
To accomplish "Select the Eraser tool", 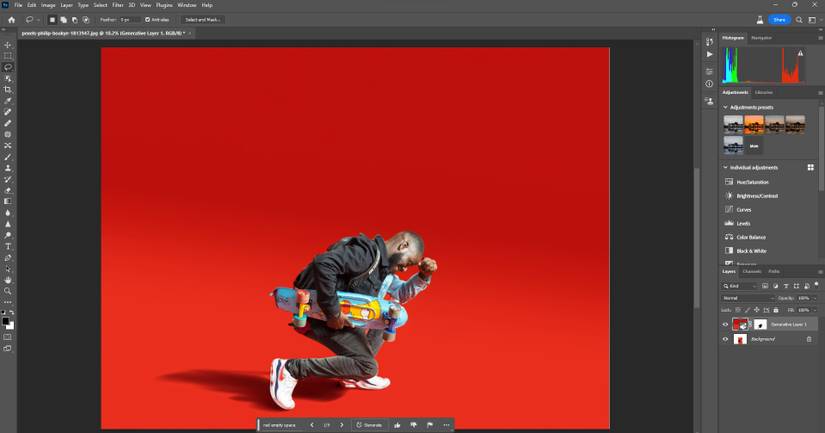I will pos(7,190).
